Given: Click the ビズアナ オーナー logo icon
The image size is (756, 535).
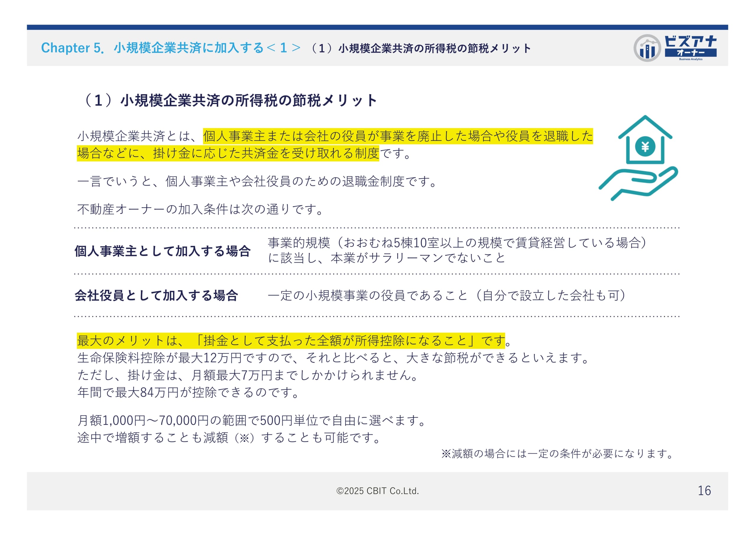Looking at the screenshot, I should 690,48.
